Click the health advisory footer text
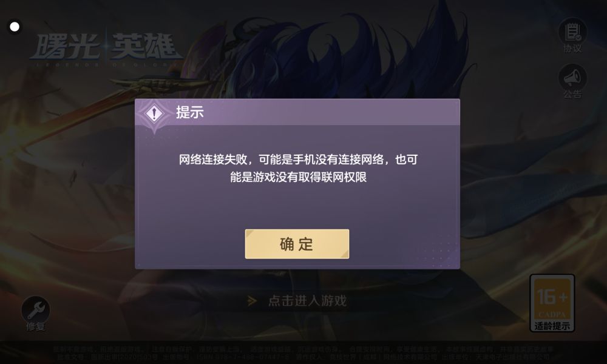Image resolution: width=607 pixels, height=364 pixels. pos(303,352)
